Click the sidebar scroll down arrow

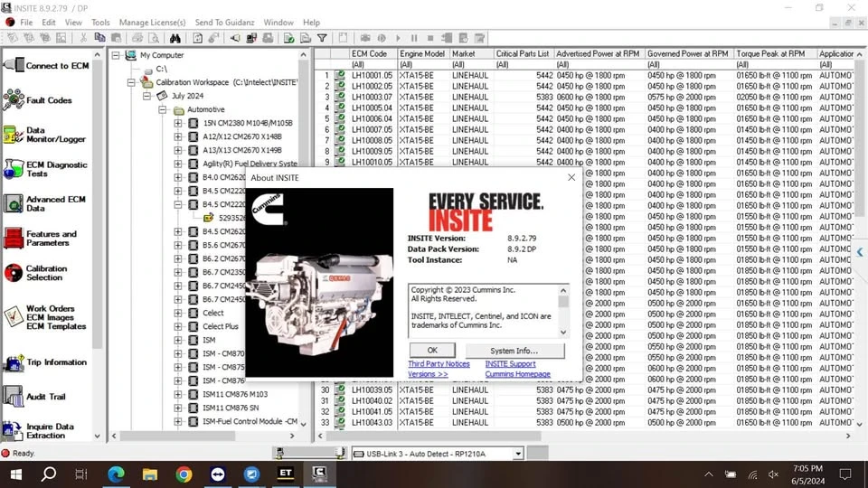point(98,436)
